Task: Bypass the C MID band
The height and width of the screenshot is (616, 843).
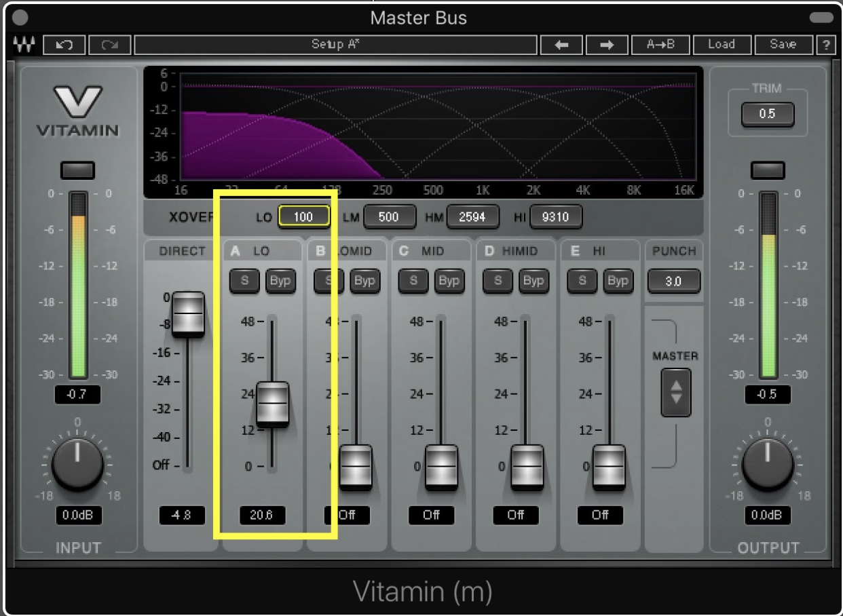Action: 449,281
